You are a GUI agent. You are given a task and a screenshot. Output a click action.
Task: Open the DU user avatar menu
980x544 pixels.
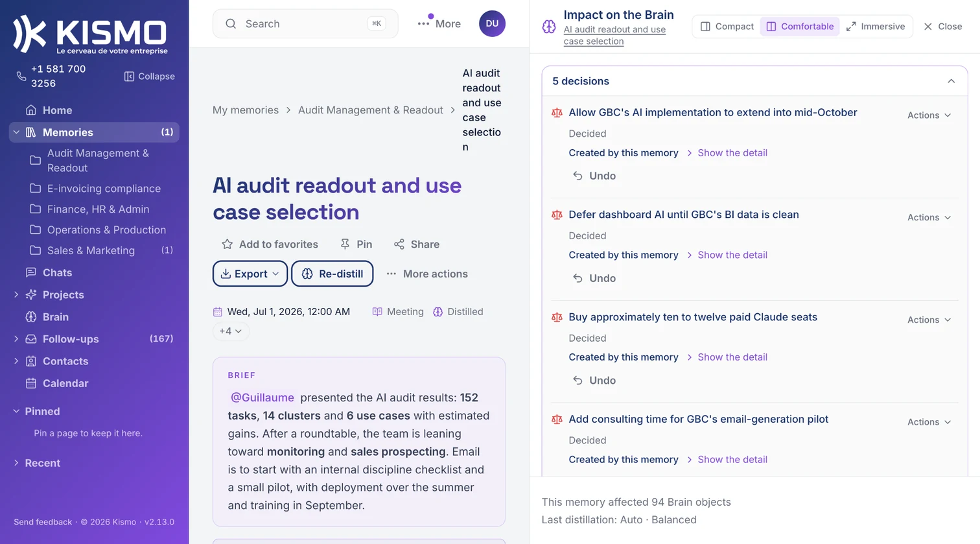tap(492, 24)
